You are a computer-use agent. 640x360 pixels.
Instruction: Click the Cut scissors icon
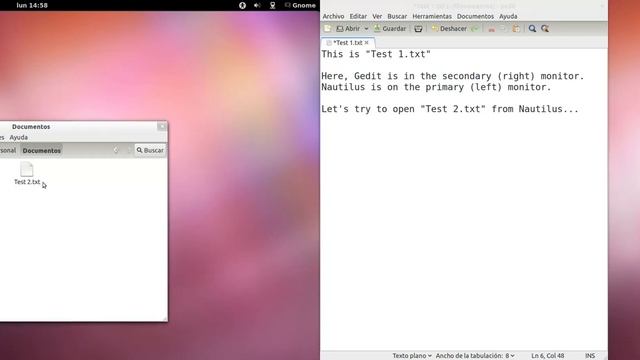coord(491,29)
